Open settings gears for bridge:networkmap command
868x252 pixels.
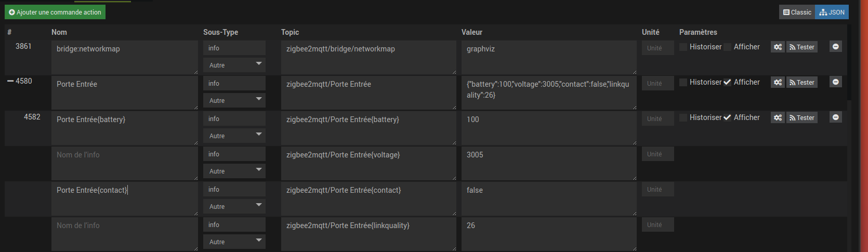(778, 47)
